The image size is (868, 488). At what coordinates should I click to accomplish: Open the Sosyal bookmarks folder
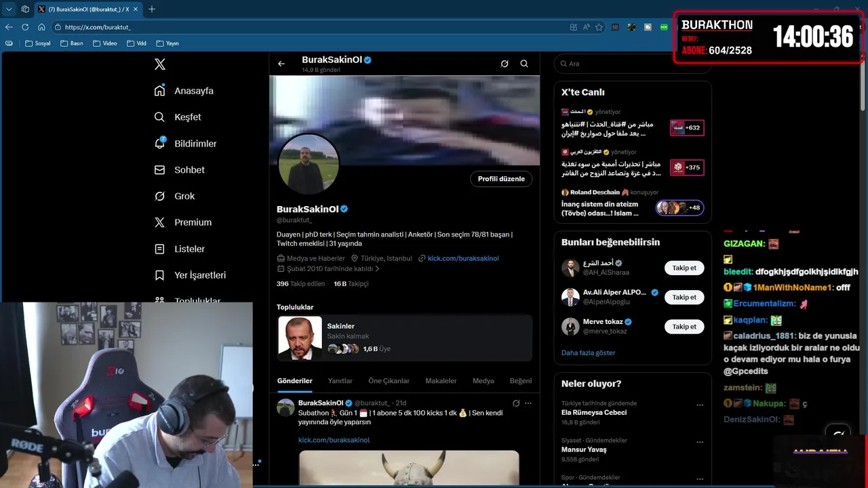37,43
